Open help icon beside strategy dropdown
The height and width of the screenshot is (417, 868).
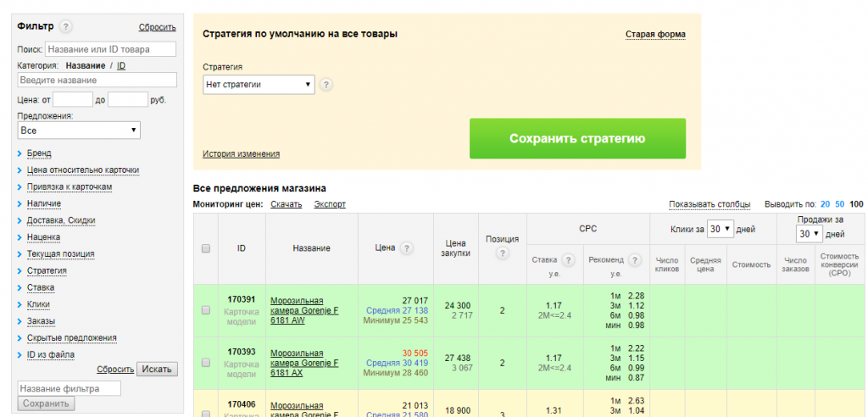coord(326,85)
